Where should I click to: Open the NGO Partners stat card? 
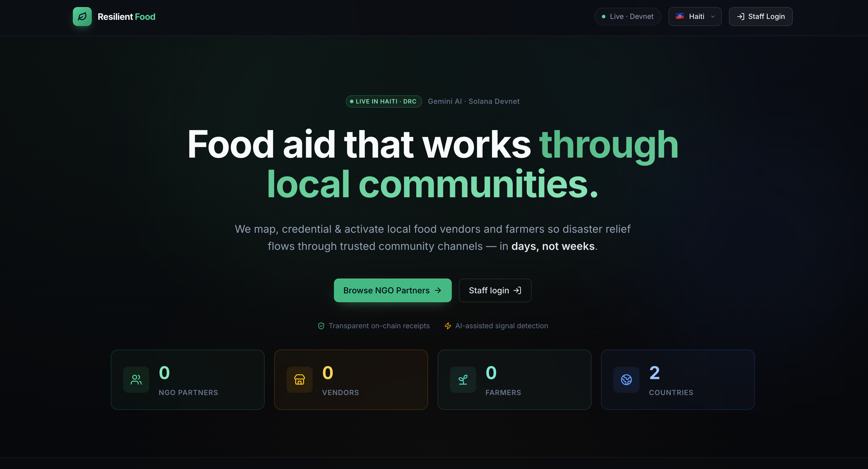[x=188, y=379]
